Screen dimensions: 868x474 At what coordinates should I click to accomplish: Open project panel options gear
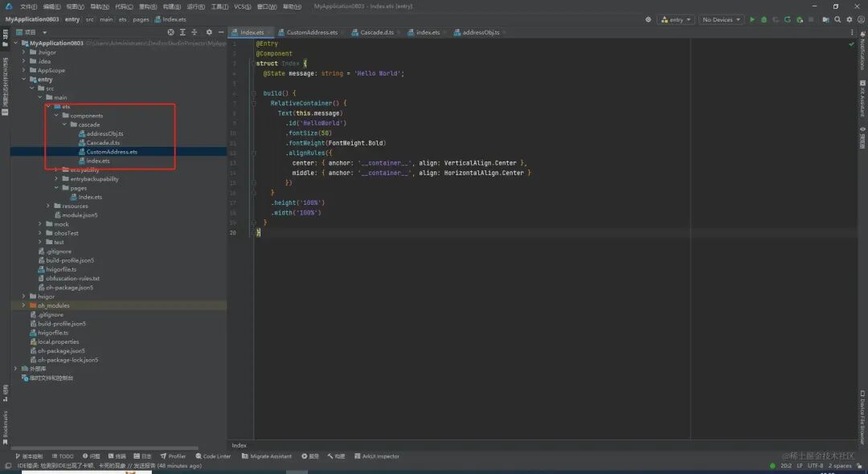[x=209, y=32]
